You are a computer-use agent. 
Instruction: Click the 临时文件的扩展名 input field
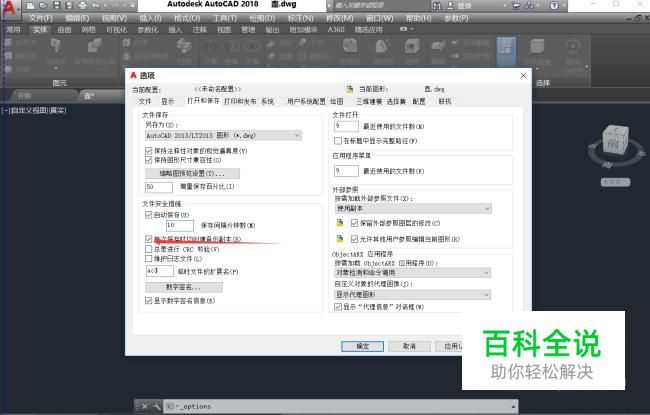point(160,271)
